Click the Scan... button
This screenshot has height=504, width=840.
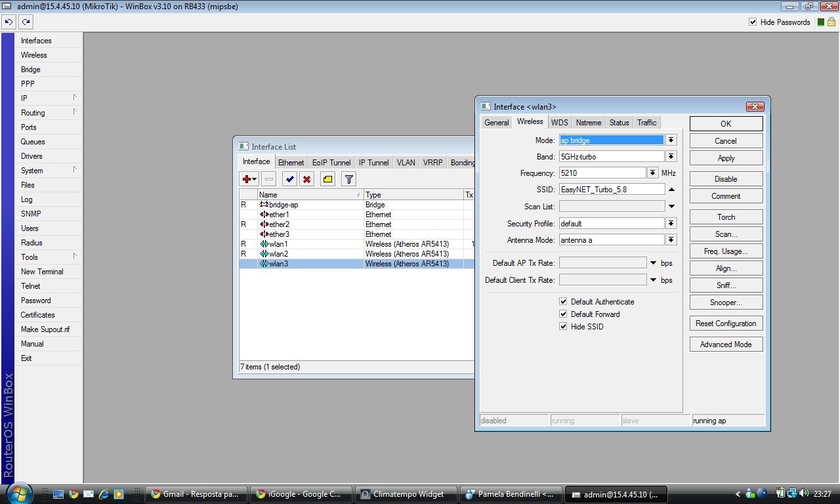click(x=726, y=234)
